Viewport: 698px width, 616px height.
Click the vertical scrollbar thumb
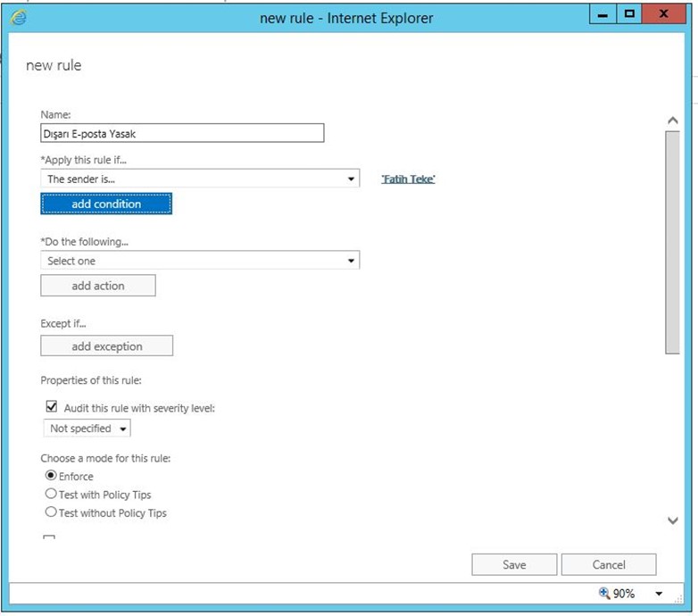[673, 241]
